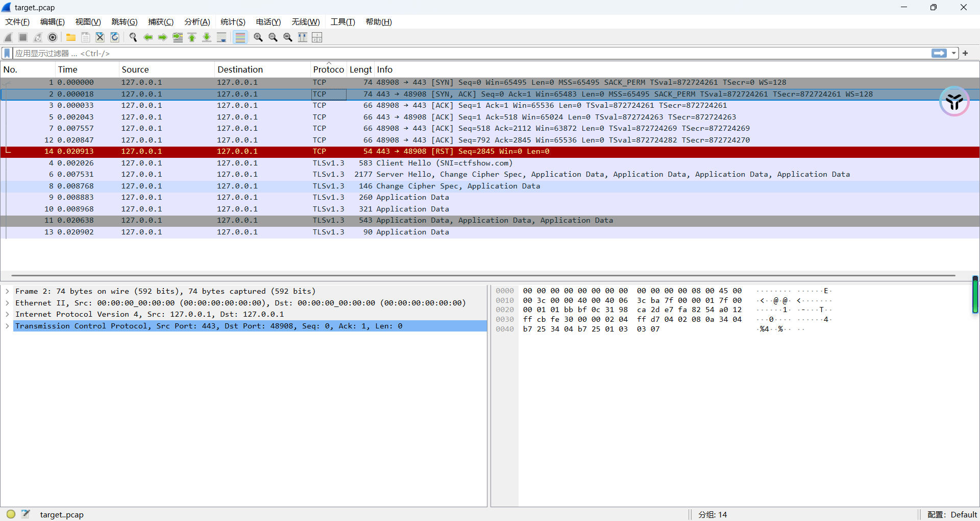The width and height of the screenshot is (980, 521).
Task: Open the find packet magnifier
Action: tap(133, 37)
